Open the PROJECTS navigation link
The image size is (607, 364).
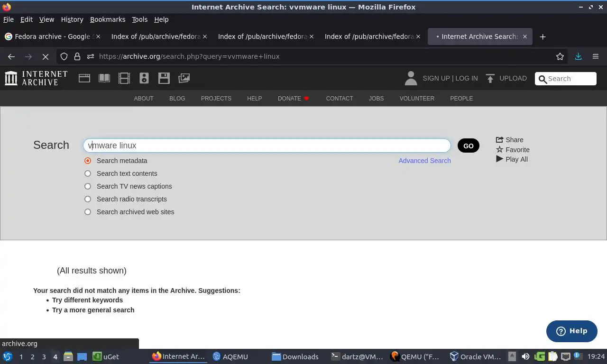(x=216, y=99)
